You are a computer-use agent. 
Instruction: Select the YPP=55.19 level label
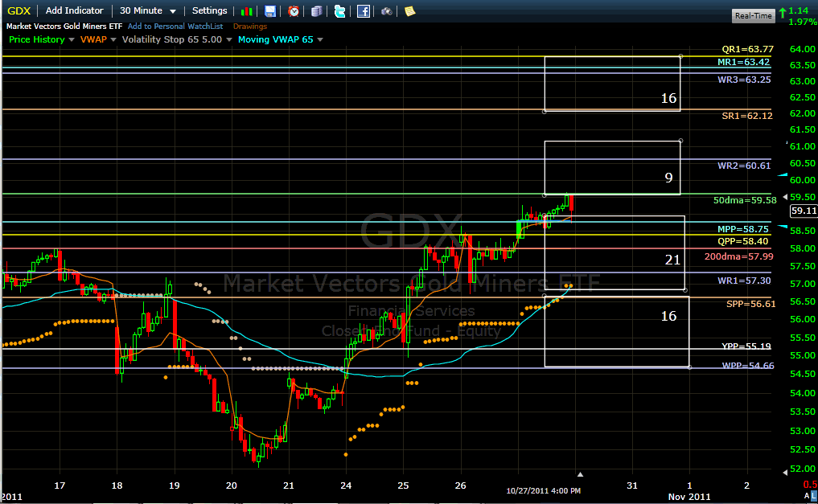(x=746, y=346)
